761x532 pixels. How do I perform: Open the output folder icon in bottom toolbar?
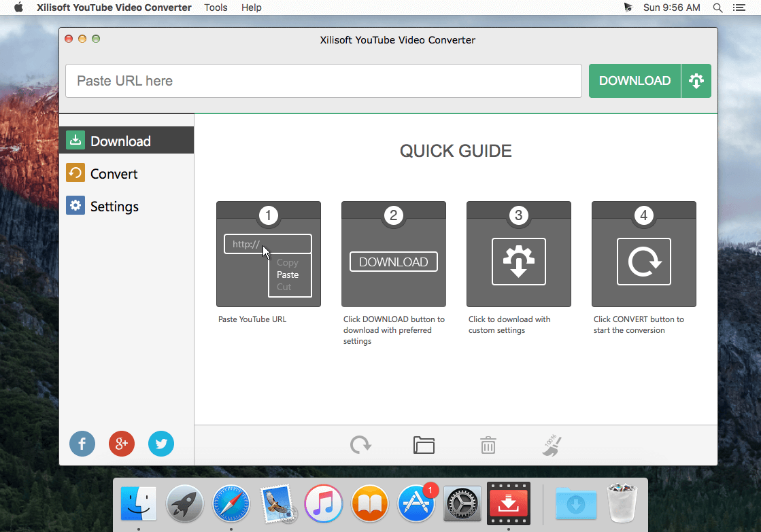[x=424, y=445]
